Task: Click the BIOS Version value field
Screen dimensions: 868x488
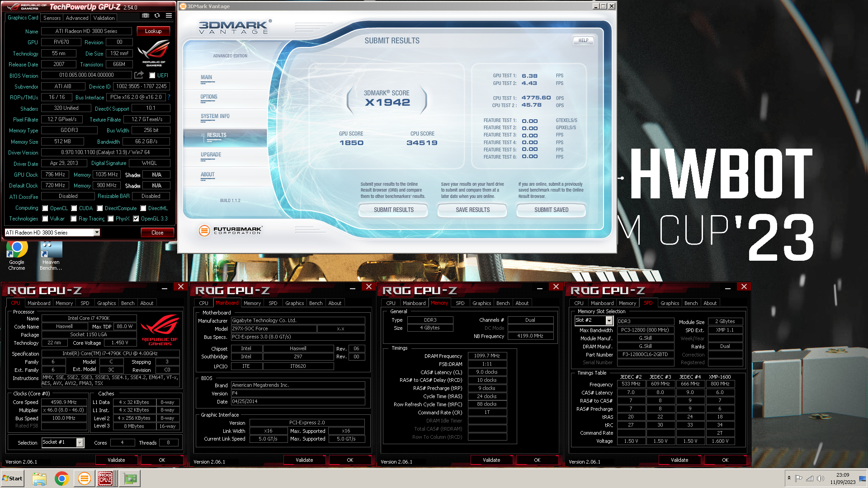Action: [86, 75]
